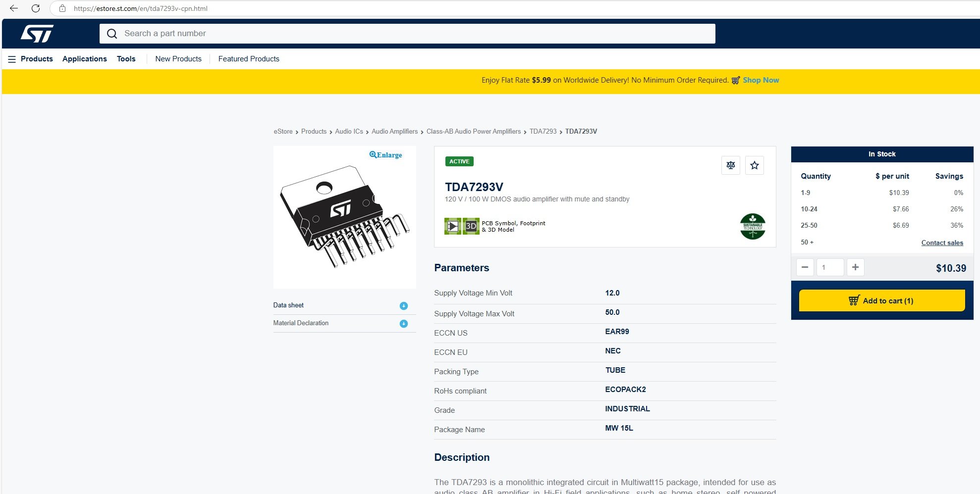Screen dimensions: 980x494
Task: Click the Parameters heading
Action: point(461,268)
